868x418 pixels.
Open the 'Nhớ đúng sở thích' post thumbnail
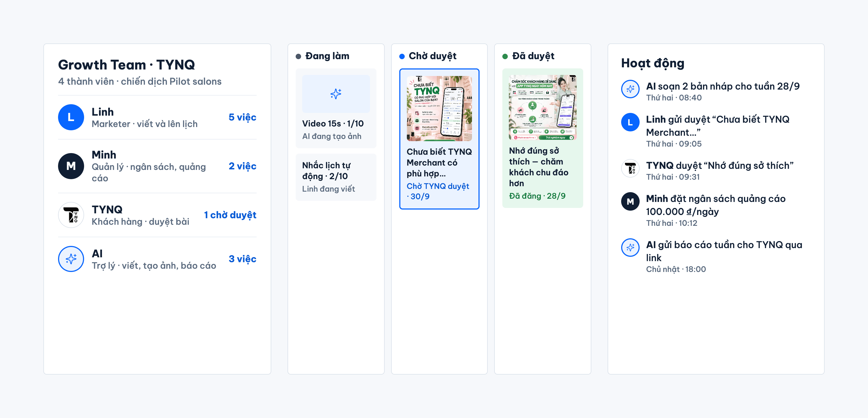[542, 107]
